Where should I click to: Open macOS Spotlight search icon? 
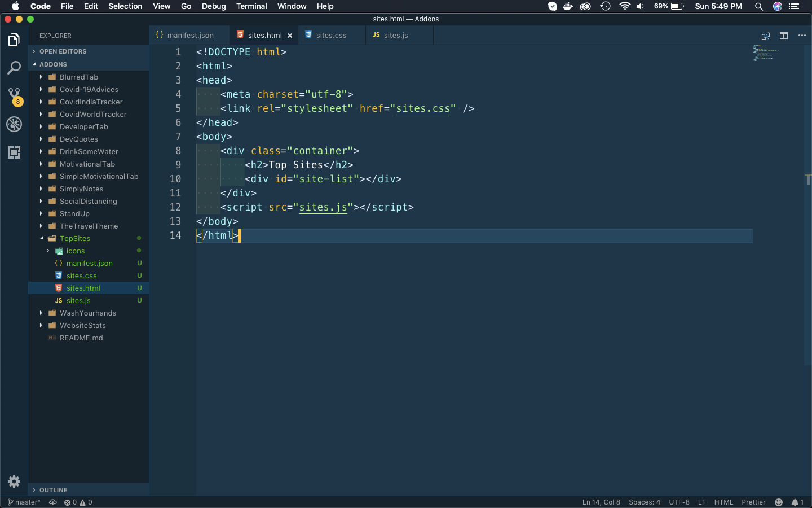[759, 6]
